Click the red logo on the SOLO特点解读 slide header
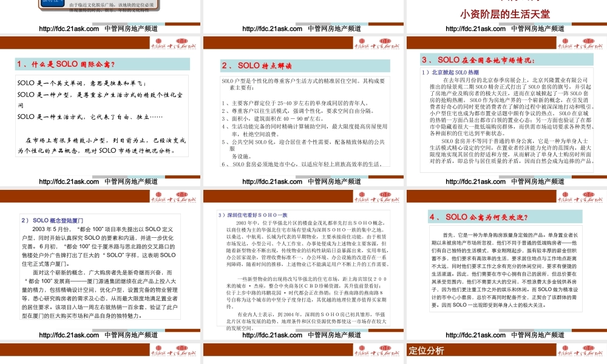 [x=377, y=43]
